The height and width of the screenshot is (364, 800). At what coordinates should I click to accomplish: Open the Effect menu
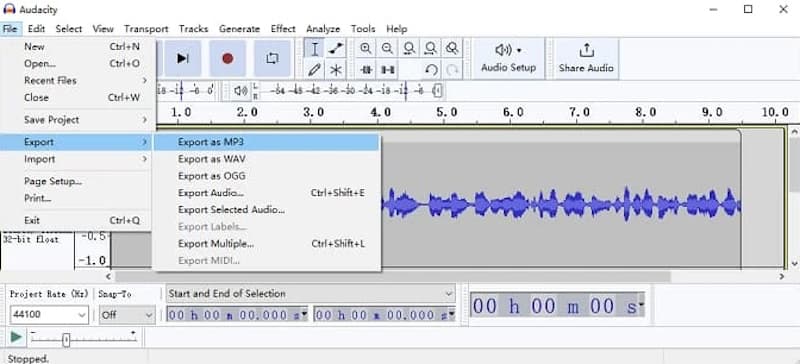(x=283, y=29)
